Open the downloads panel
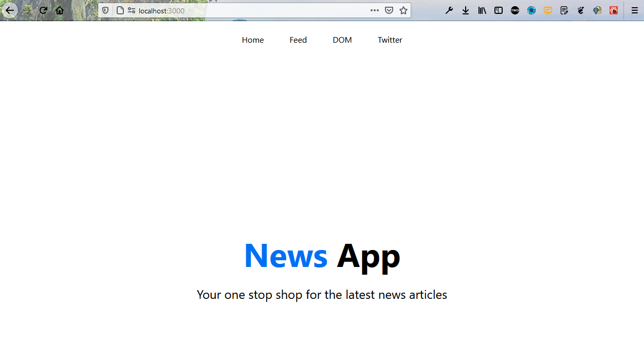This screenshot has width=644, height=340. click(466, 10)
